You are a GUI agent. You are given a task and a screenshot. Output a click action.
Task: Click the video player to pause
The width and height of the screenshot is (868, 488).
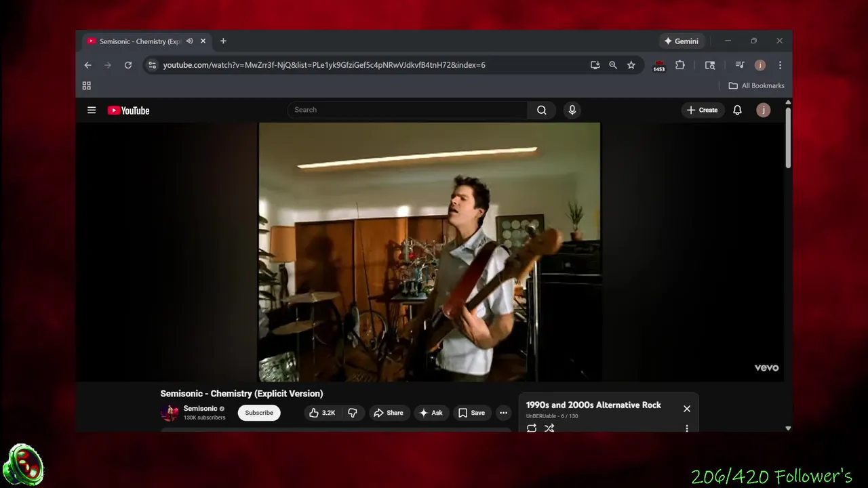(x=429, y=251)
